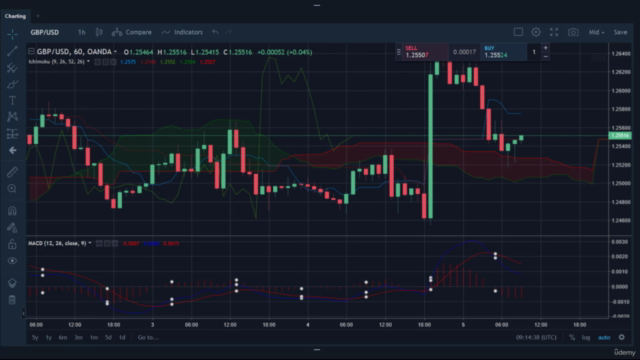The width and height of the screenshot is (640, 360).
Task: Click the 09:14:38 (UTC) timezone clock
Action: pyautogui.click(x=536, y=338)
